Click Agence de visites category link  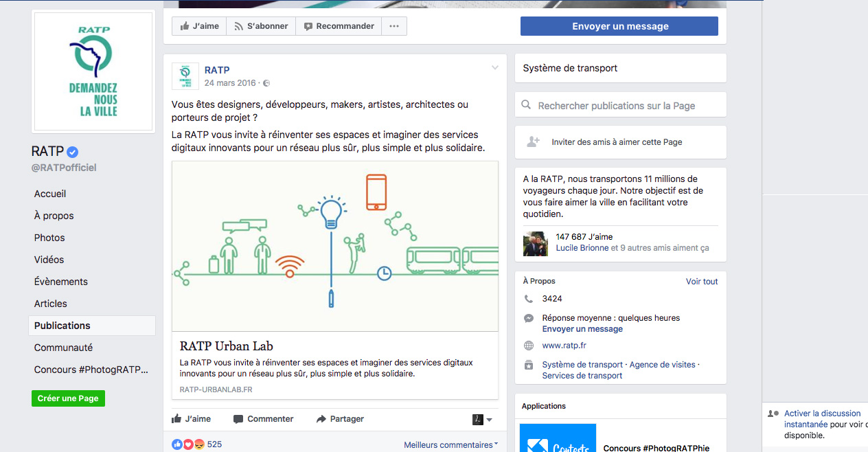click(663, 365)
